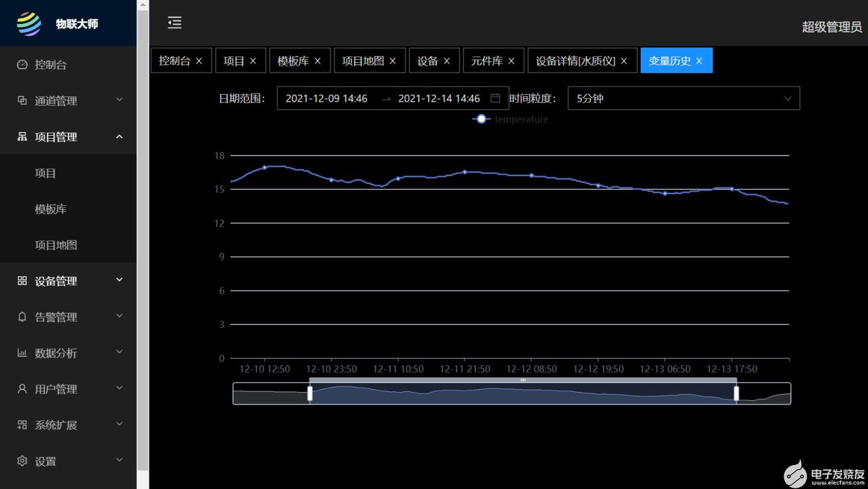This screenshot has width=868, height=489.
Task: Open 模板库 submenu item in sidebar
Action: (x=68, y=209)
